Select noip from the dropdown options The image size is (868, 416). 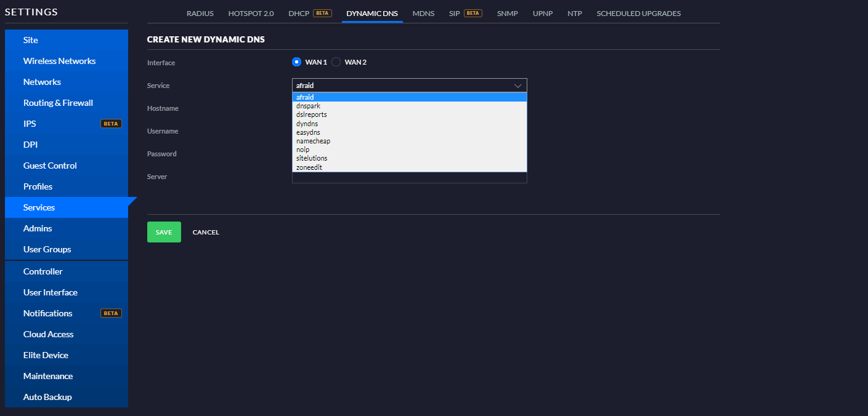302,150
